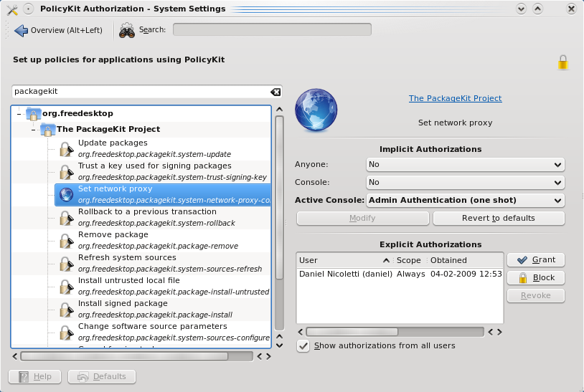Screen dimensions: 584x392
Task: Click the lock icon beside Remove package
Action: tap(67, 240)
